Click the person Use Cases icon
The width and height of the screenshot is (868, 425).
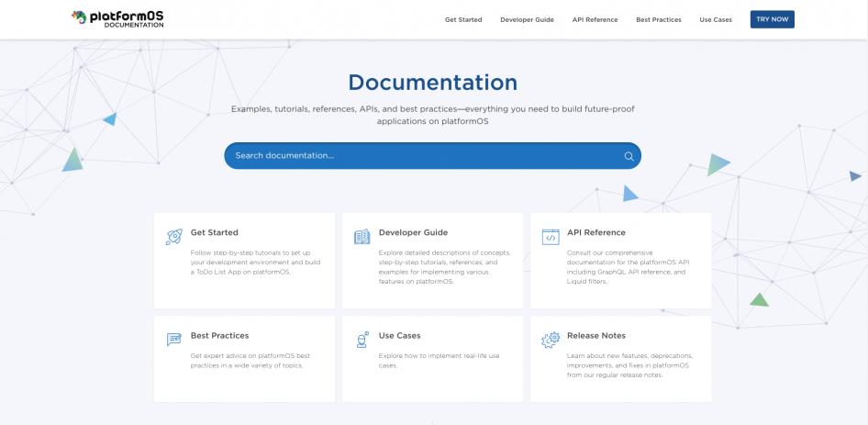point(362,339)
